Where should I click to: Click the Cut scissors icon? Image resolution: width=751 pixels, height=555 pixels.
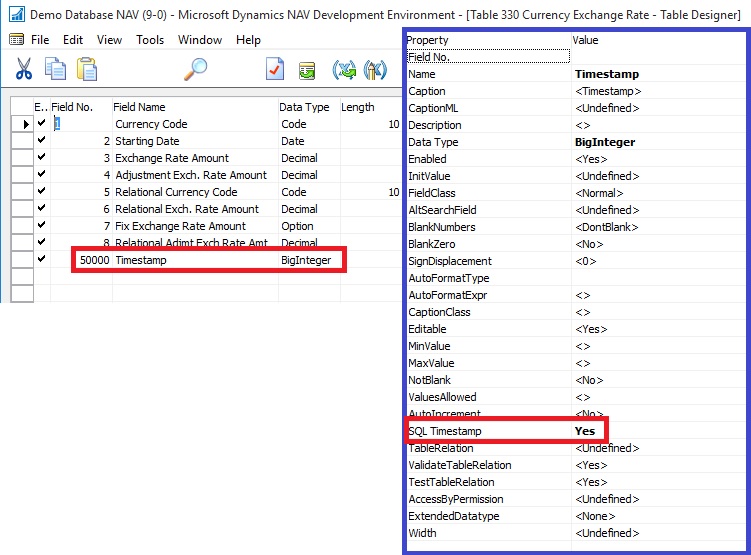pyautogui.click(x=25, y=69)
